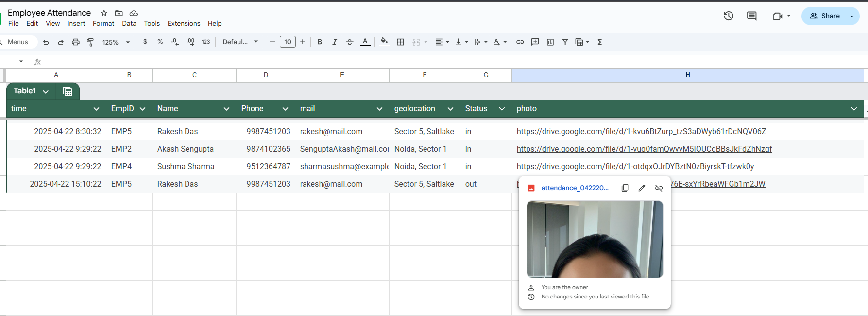Viewport: 868px width, 316px height.
Task: Click the borders icon in toolbar
Action: click(400, 42)
